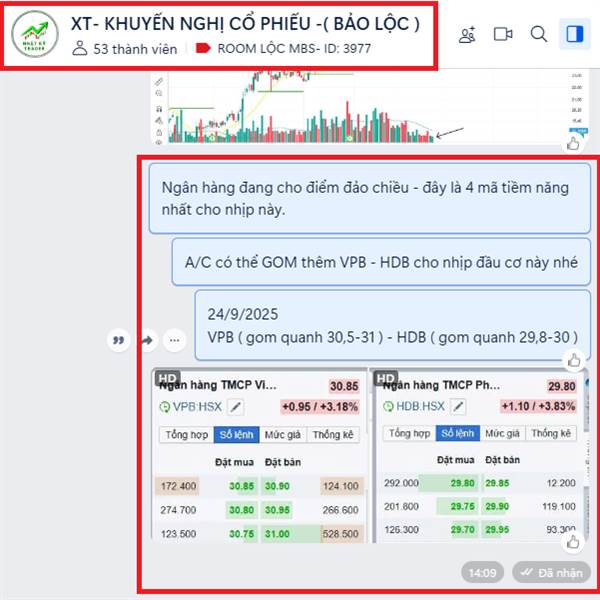Select message "A/C có thể GOM thêm VPB - HDB"
600x600 pixels.
click(381, 262)
